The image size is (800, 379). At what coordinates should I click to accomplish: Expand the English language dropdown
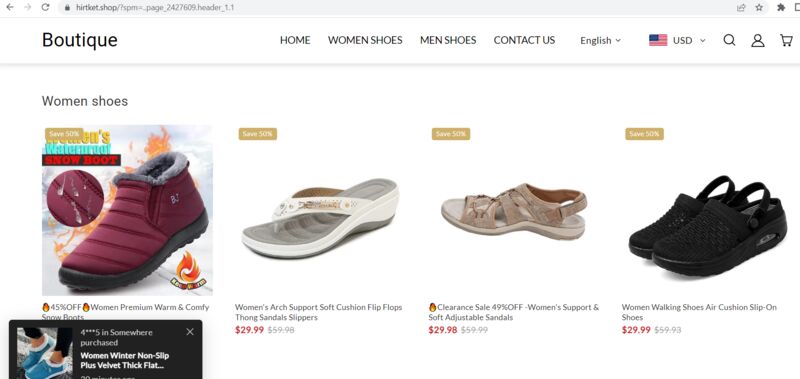point(601,40)
